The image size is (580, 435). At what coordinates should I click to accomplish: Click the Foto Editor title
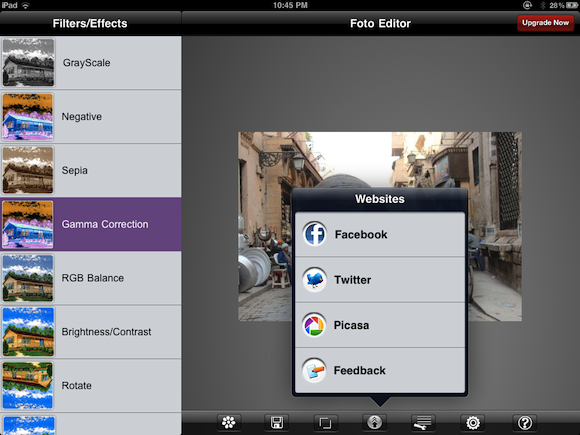[380, 23]
